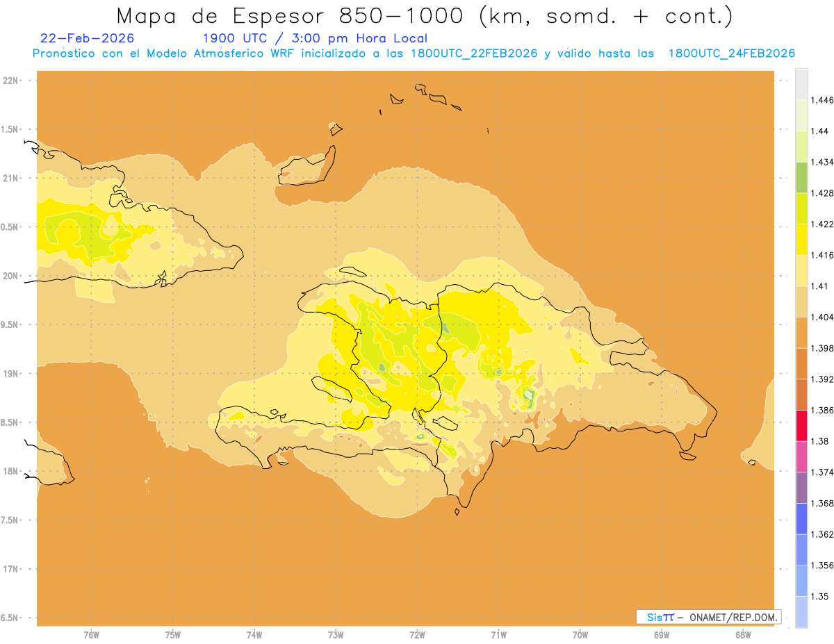Click the '21N' latitude label

point(10,178)
